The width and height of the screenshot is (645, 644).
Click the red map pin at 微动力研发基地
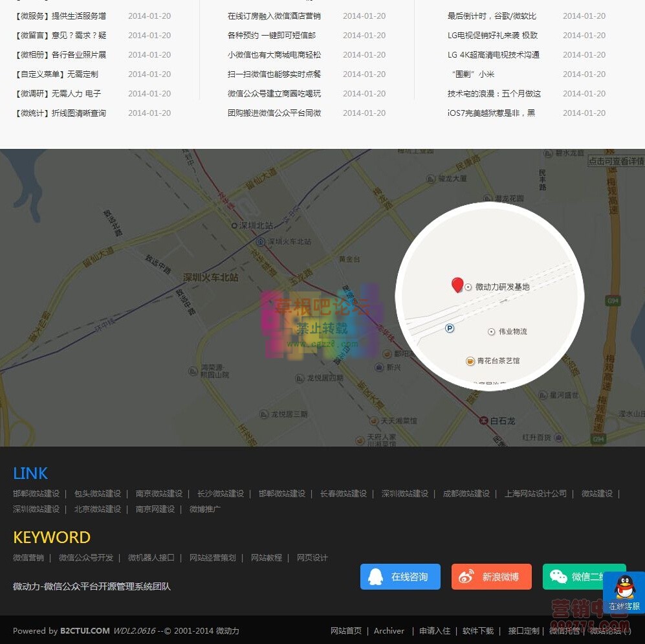pos(459,285)
